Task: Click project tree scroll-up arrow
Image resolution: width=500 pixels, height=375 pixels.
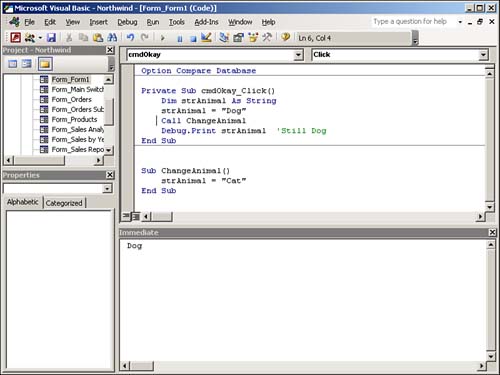Action: [108, 80]
